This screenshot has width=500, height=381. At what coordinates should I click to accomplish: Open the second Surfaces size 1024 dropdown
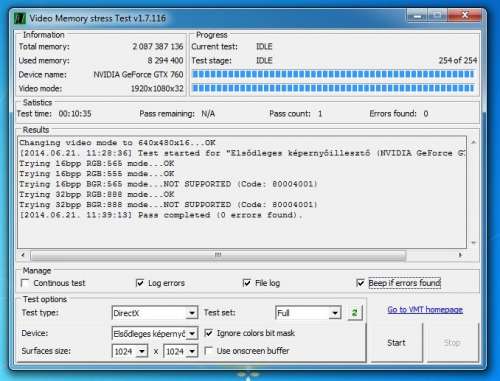pyautogui.click(x=192, y=351)
